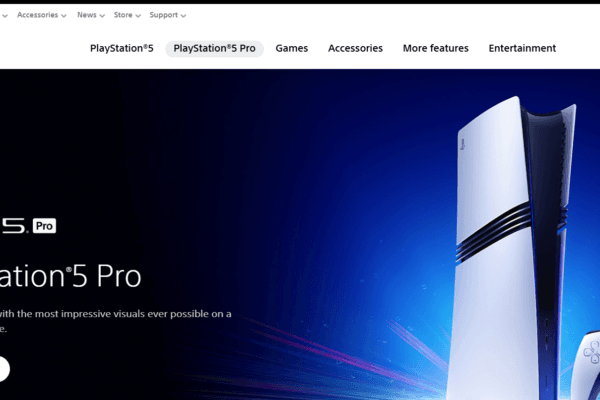Image resolution: width=600 pixels, height=400 pixels.
Task: Expand the Accessories dropdown in top navigation
Action: pos(42,15)
